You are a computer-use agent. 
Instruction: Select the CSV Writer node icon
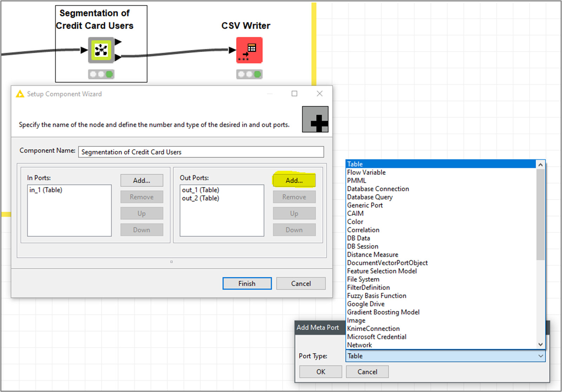pos(249,50)
